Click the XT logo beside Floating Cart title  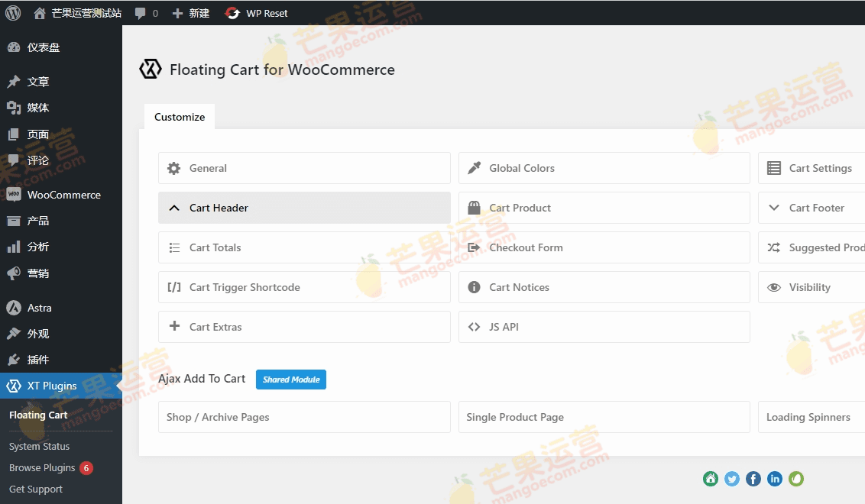[150, 69]
